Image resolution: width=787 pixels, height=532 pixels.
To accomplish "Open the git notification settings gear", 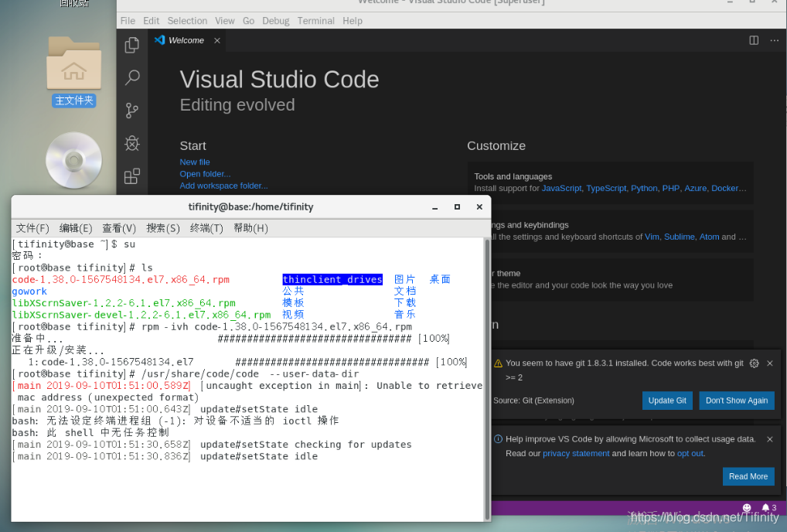I will (754, 363).
